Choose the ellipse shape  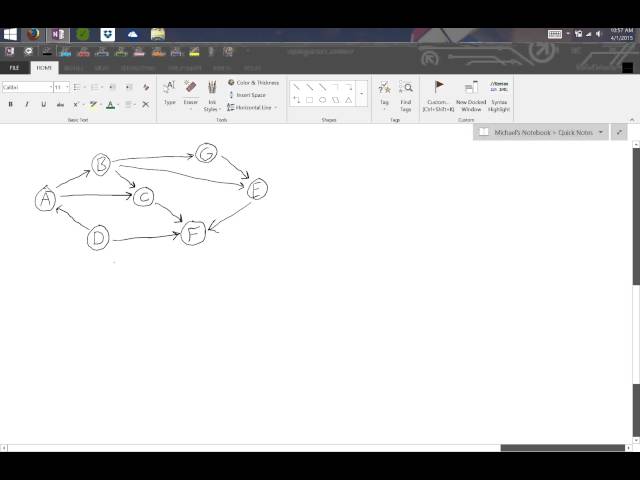pos(322,100)
